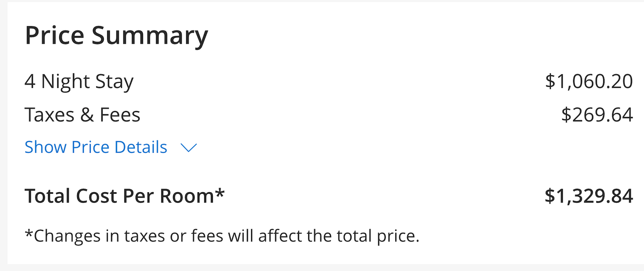Select the $1,329.84 total amount
This screenshot has height=271, width=644.
(588, 196)
